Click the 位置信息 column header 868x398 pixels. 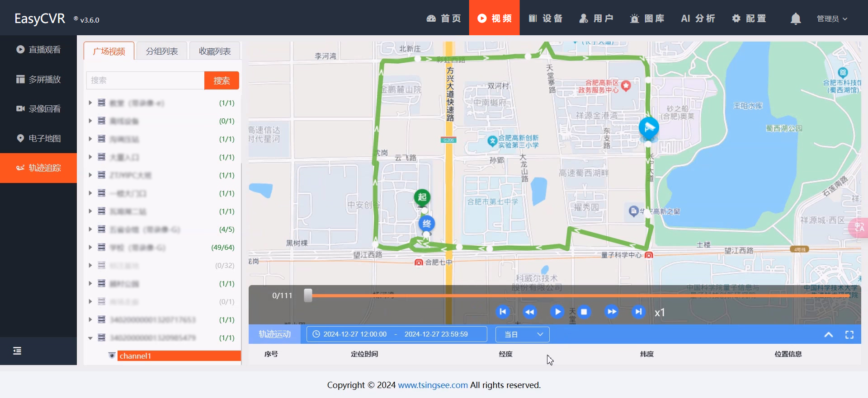click(788, 354)
